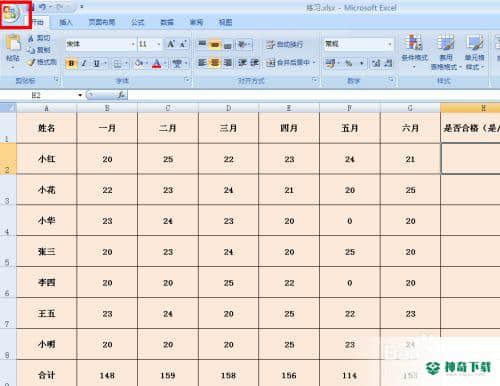The width and height of the screenshot is (500, 386).
Task: Click the Decrease Font Size icon
Action: click(183, 44)
